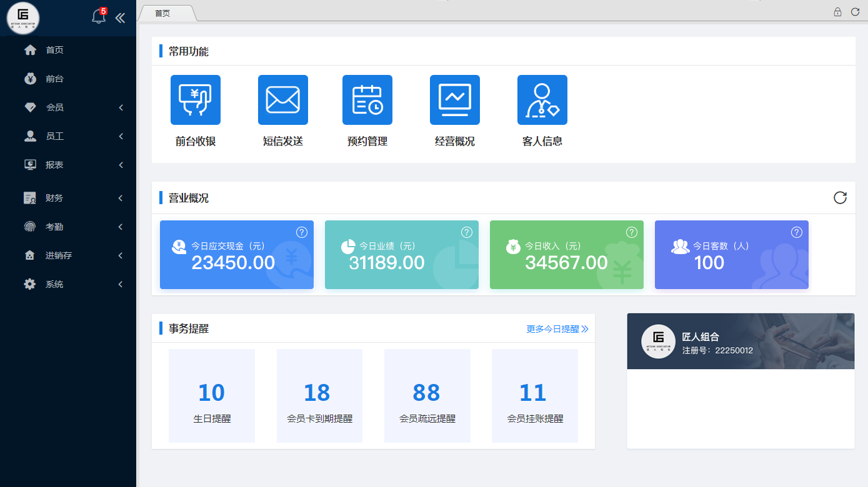
Task: Expand the 会员 menu chevron
Action: pyautogui.click(x=121, y=107)
